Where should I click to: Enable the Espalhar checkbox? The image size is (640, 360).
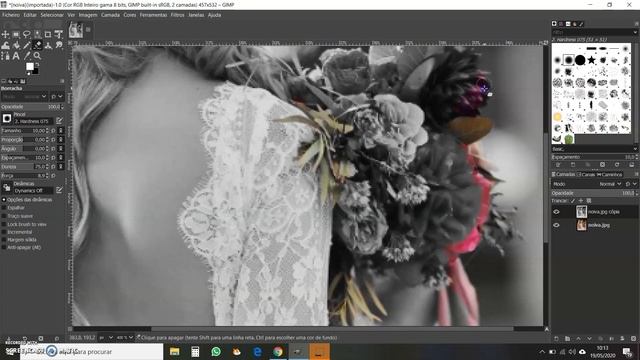tap(4, 208)
